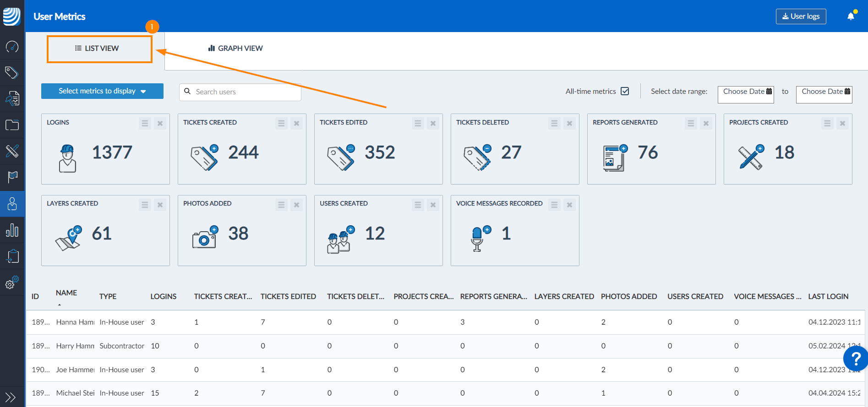Open the tickets tag icon in sidebar
This screenshot has height=407, width=868.
[12, 72]
